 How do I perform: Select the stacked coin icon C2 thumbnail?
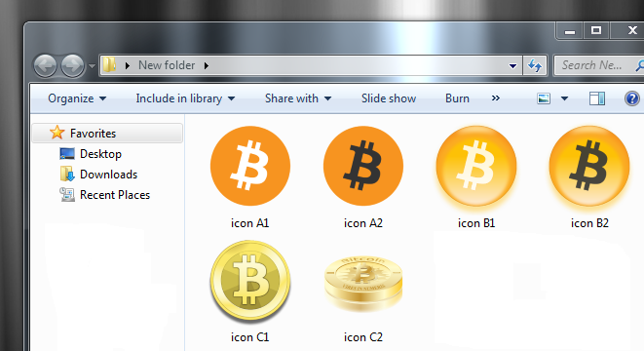[363, 284]
